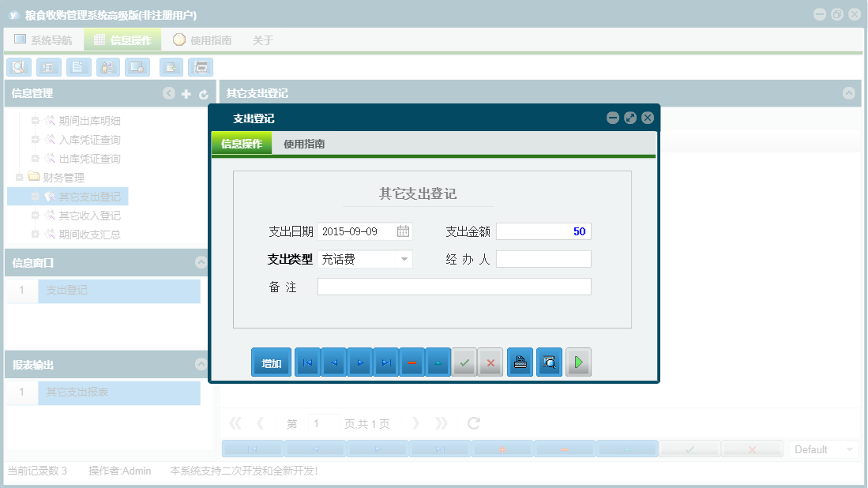The height and width of the screenshot is (488, 868).
Task: Open the Default dropdown at bottom right
Action: (824, 448)
